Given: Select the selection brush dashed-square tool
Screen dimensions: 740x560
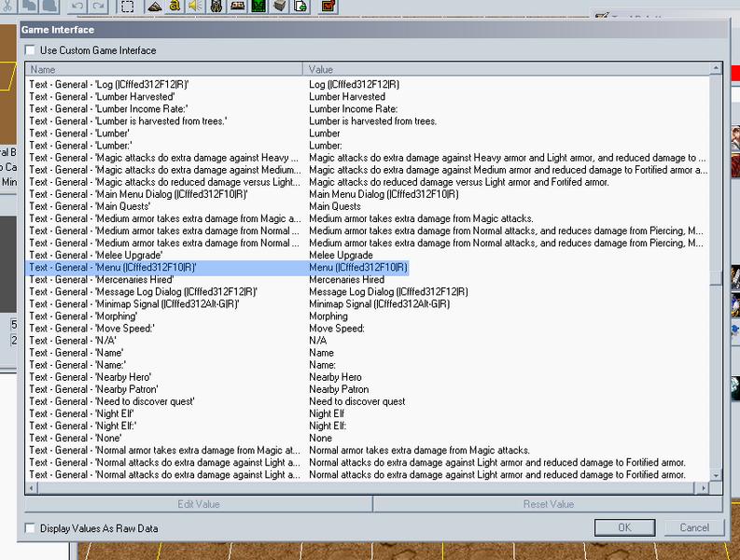Looking at the screenshot, I should click(128, 7).
